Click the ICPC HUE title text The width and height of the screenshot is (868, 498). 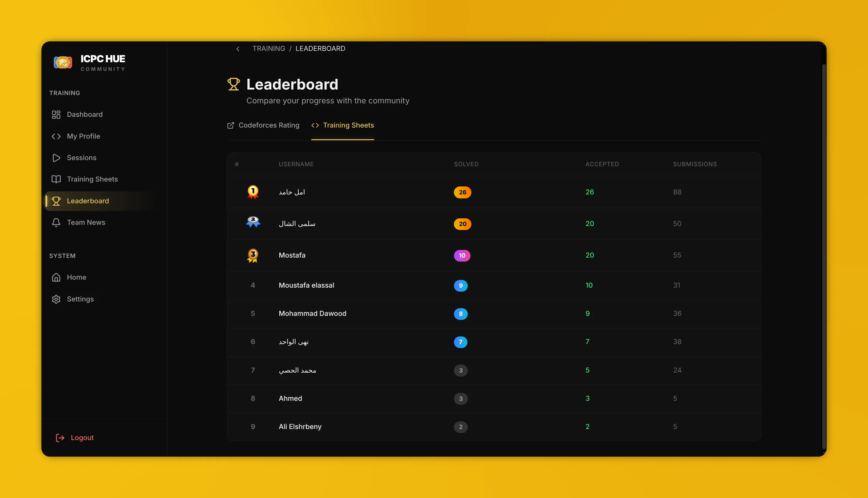click(103, 59)
